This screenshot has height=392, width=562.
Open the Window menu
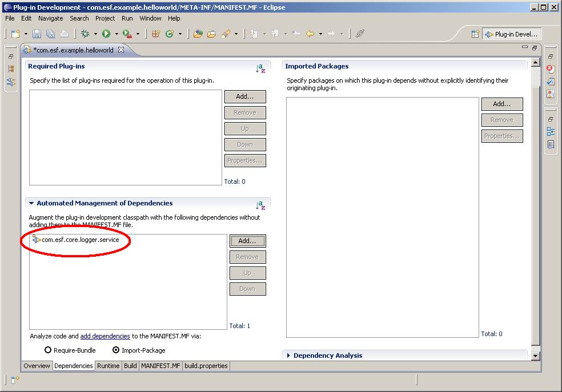point(150,18)
